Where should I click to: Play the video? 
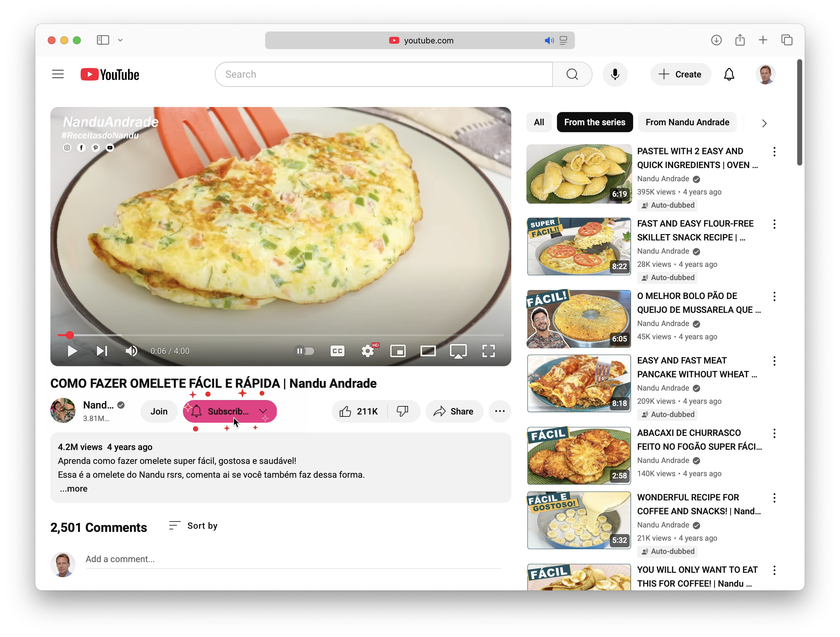point(72,351)
